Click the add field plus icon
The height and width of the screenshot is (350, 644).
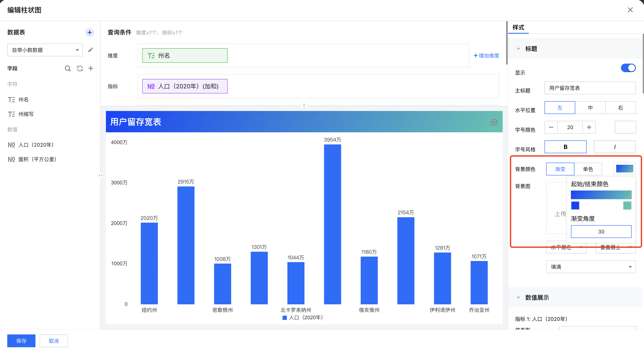click(x=91, y=69)
